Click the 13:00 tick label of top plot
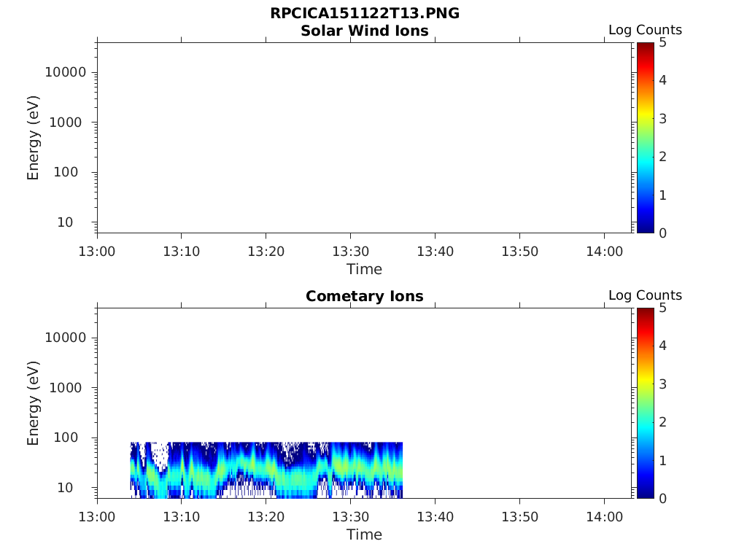Viewport: 747px width, 560px height. click(97, 252)
